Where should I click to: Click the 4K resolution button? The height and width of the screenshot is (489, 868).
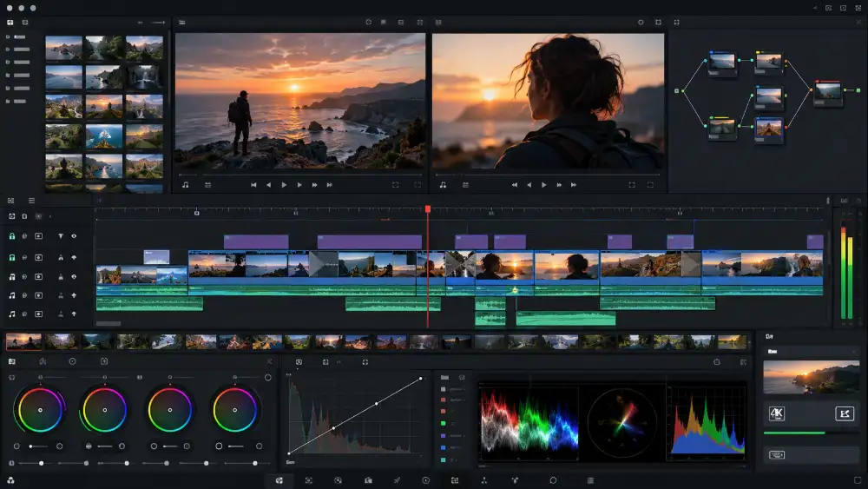point(777,413)
